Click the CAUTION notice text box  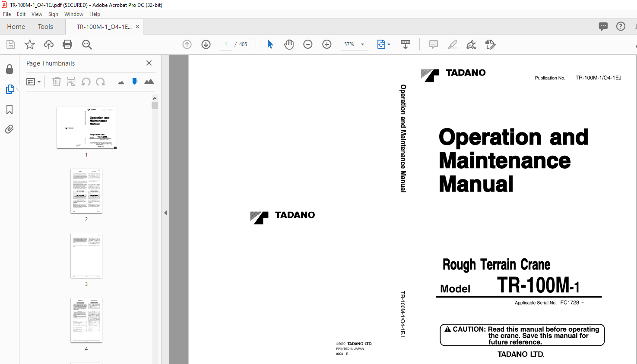pyautogui.click(x=522, y=335)
